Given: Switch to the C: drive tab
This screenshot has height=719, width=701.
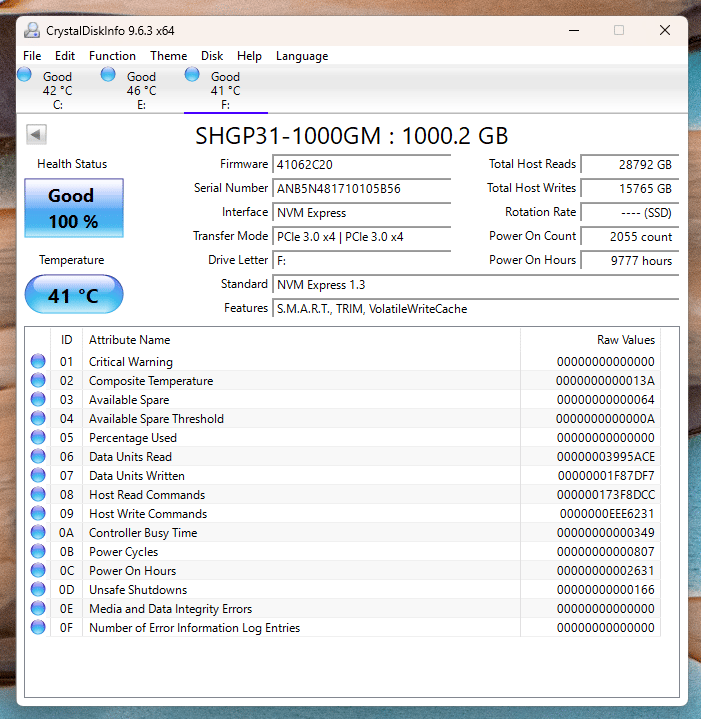Looking at the screenshot, I should [x=58, y=90].
